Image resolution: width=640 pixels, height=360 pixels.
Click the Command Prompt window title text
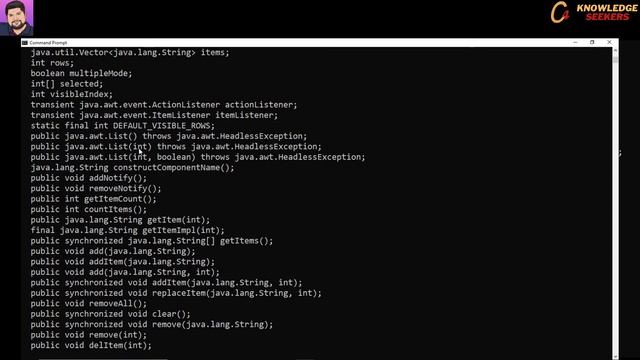[48, 42]
